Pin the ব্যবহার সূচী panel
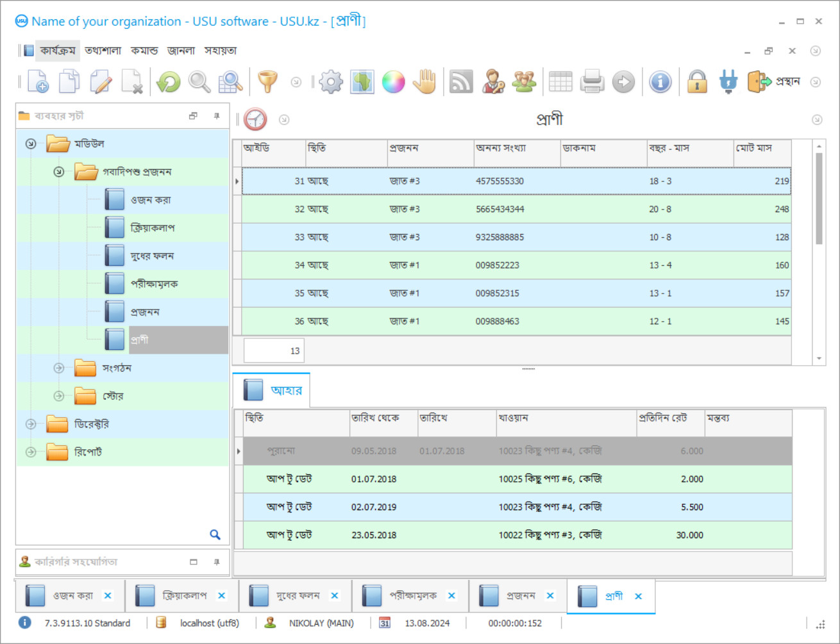 point(217,116)
